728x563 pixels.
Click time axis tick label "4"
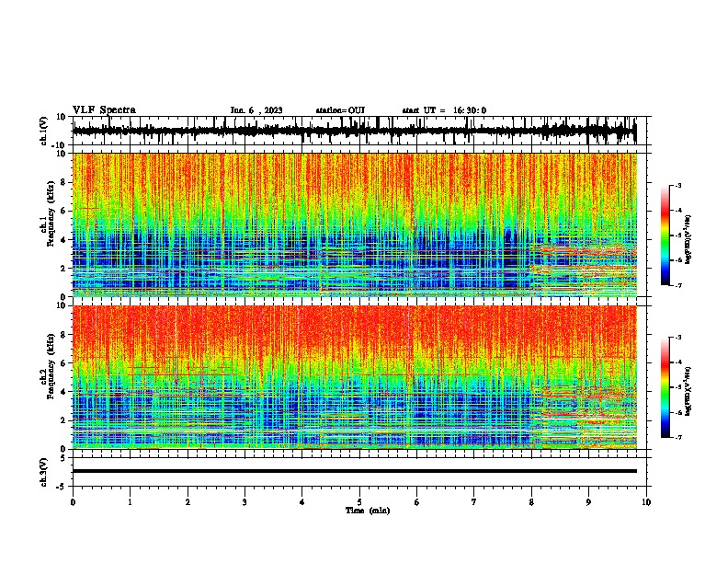302,502
